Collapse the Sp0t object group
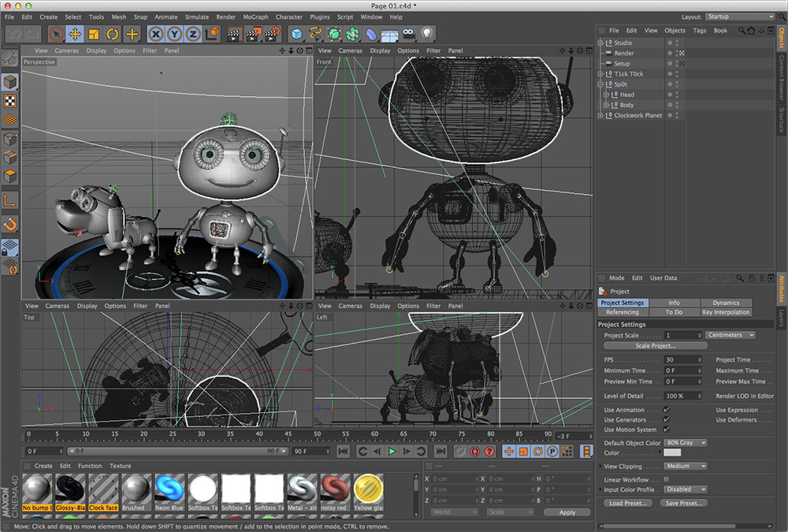 pos(600,84)
